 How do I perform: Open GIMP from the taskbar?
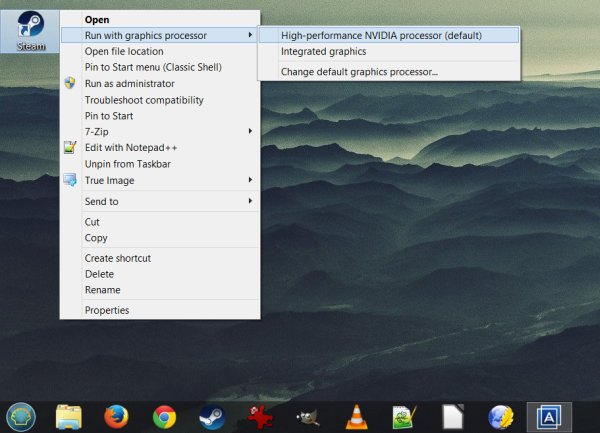click(308, 416)
